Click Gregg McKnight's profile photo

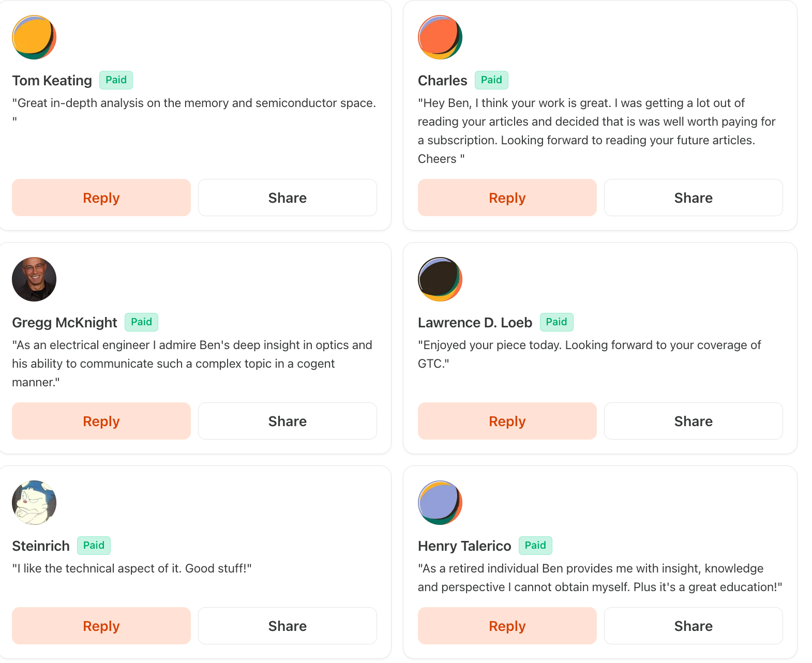[x=34, y=279]
